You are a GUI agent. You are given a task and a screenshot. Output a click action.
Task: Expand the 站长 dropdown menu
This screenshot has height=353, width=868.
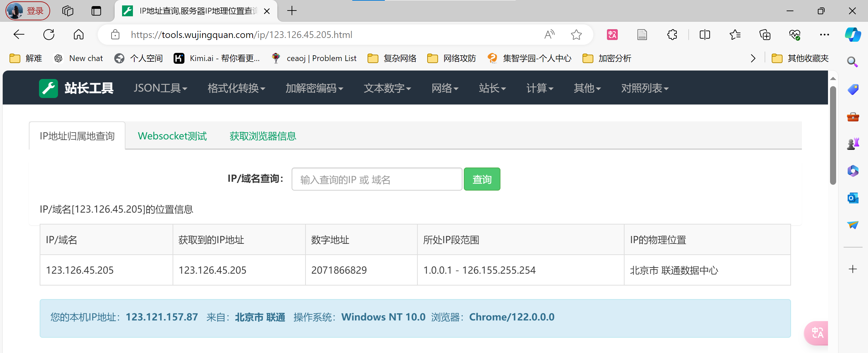[x=492, y=88]
